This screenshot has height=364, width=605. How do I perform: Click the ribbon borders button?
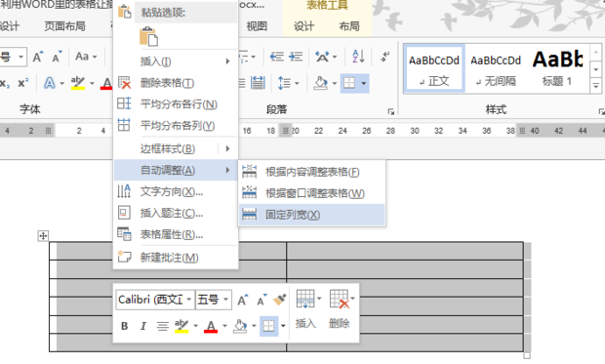click(x=349, y=83)
